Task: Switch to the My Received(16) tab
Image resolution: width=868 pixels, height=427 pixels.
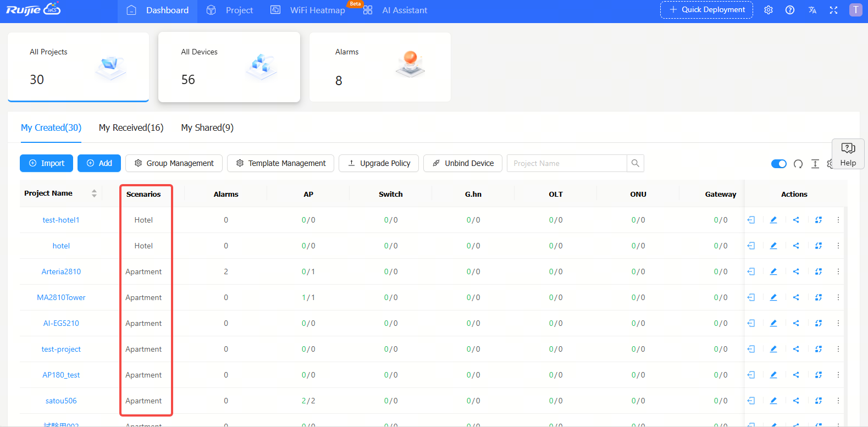Action: tap(131, 127)
